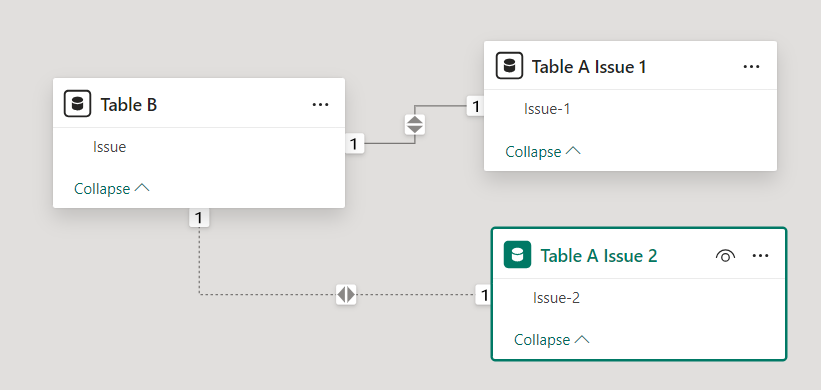
Task: Click the Table B title
Action: click(129, 105)
